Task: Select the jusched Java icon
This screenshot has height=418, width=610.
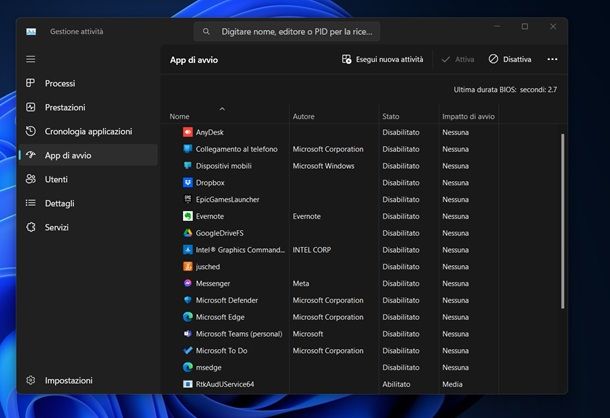Action: (x=188, y=266)
